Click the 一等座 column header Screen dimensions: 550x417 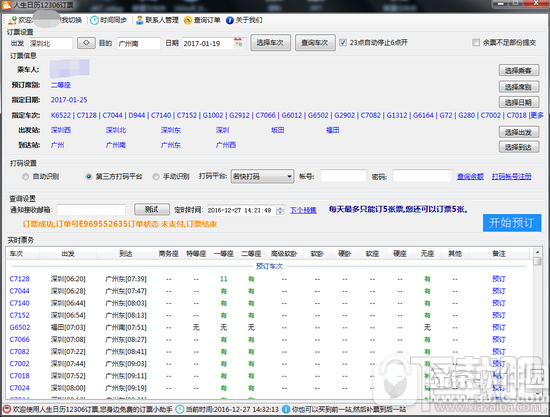pyautogui.click(x=224, y=254)
